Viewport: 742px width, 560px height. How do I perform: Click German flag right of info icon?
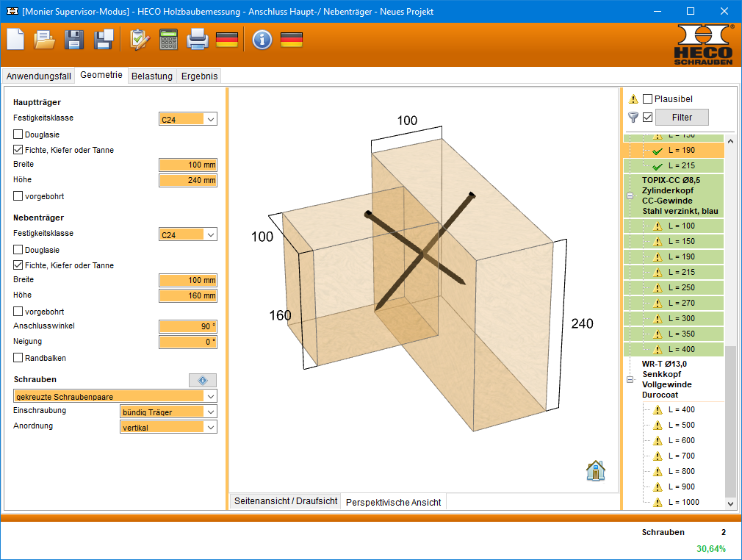[x=292, y=40]
